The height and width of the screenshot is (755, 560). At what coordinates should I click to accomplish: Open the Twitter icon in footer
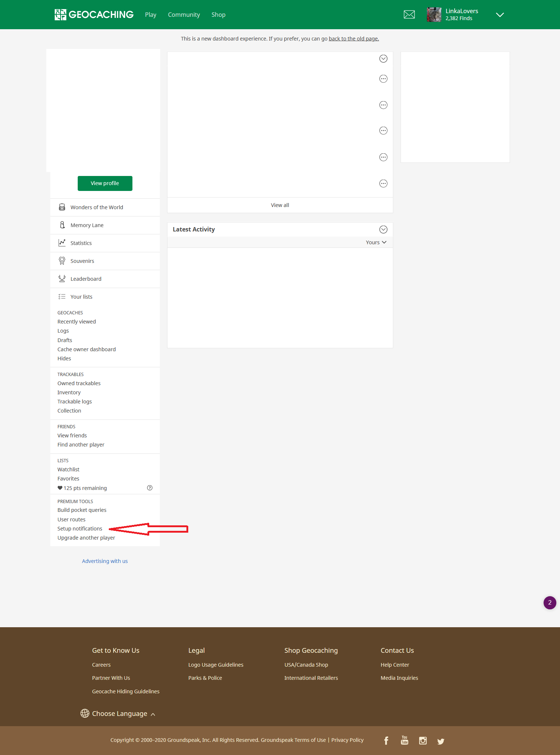point(441,741)
